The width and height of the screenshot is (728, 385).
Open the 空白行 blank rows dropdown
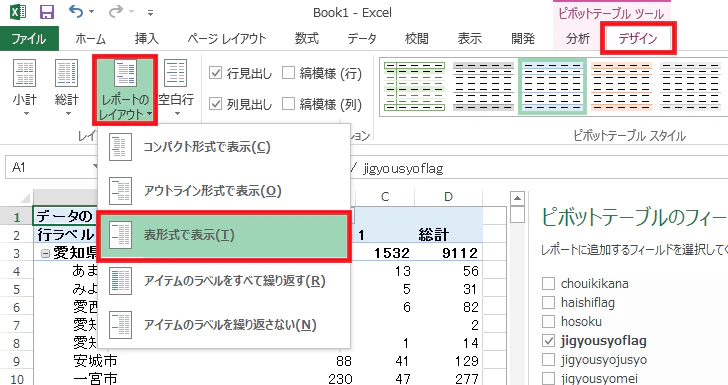pos(176,87)
